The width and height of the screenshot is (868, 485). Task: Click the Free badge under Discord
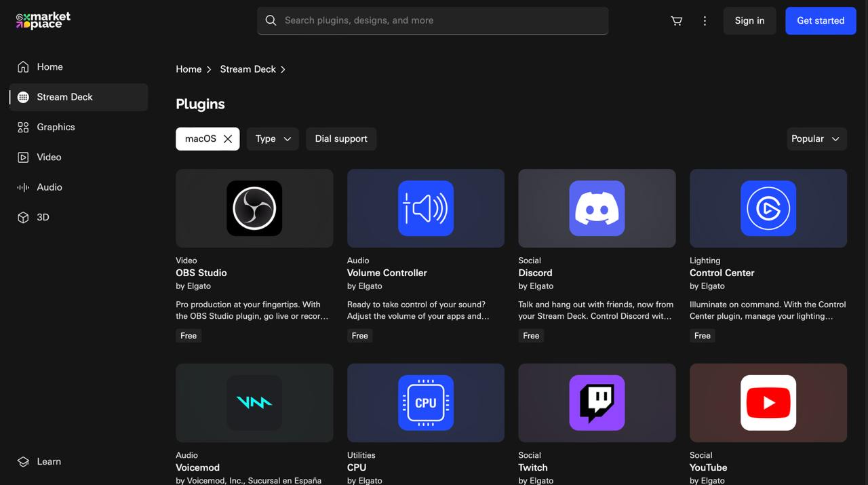[531, 336]
